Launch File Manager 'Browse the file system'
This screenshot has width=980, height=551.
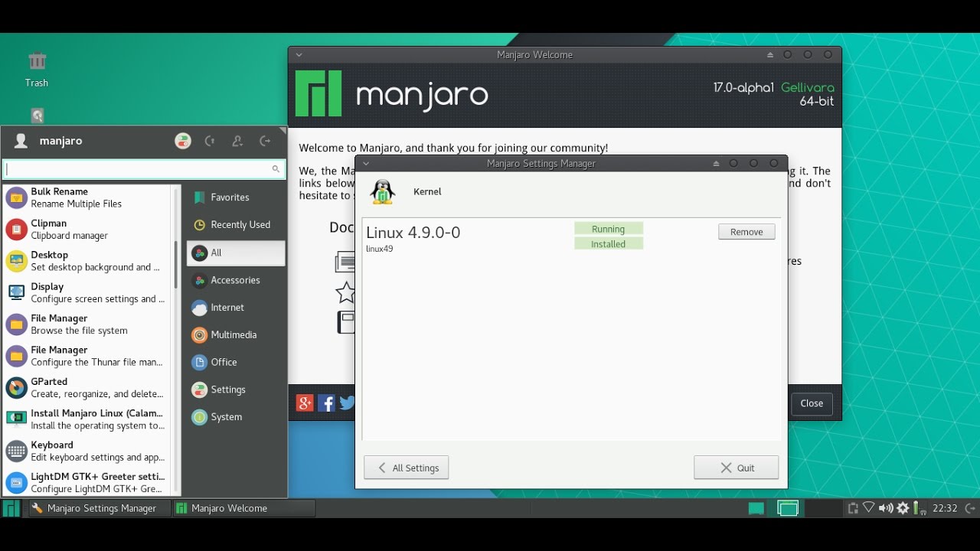87,324
